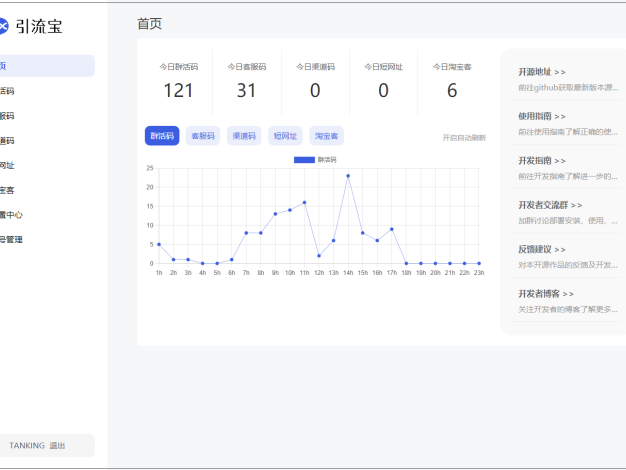Open the 反馈建议 >> link
The image size is (626, 470).
coord(542,250)
